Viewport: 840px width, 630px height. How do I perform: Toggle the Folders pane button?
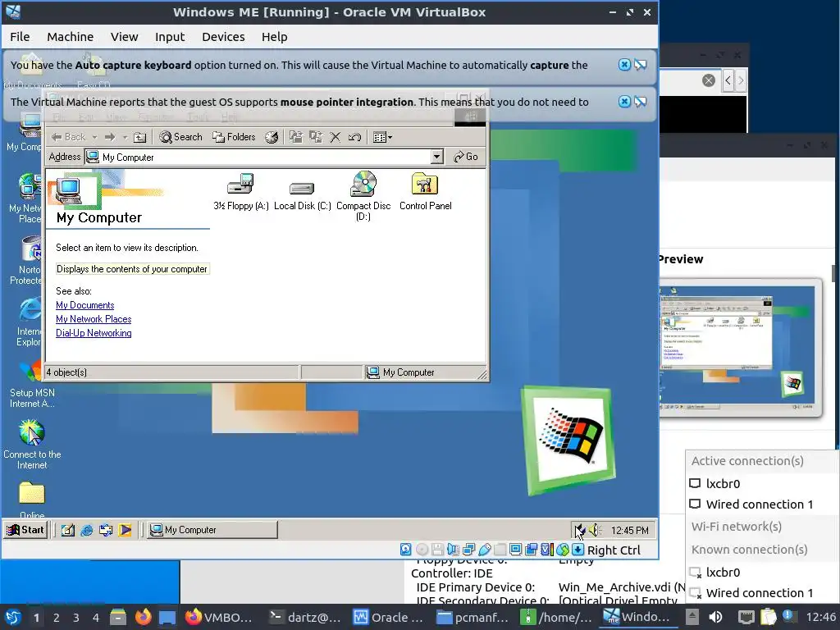(x=234, y=137)
